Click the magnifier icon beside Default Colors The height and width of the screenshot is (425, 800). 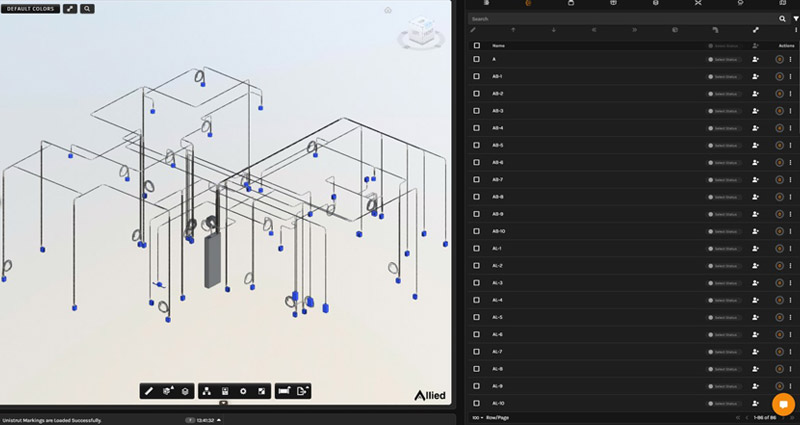coord(87,9)
